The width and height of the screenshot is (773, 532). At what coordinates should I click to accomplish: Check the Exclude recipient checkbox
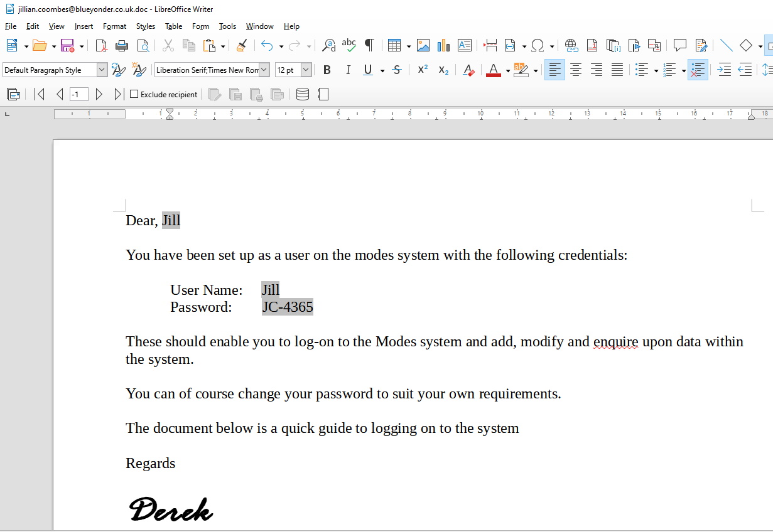tap(134, 95)
